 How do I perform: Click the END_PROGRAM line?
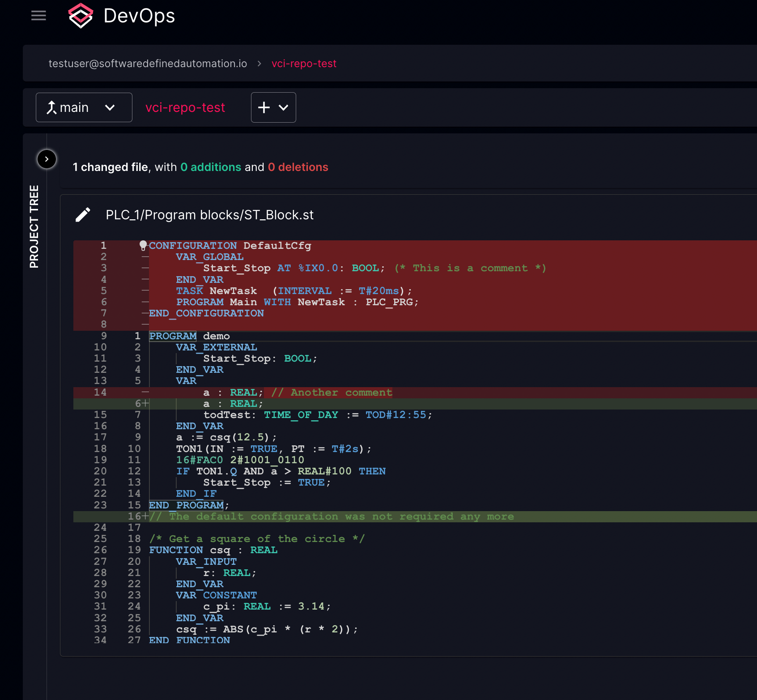189,505
